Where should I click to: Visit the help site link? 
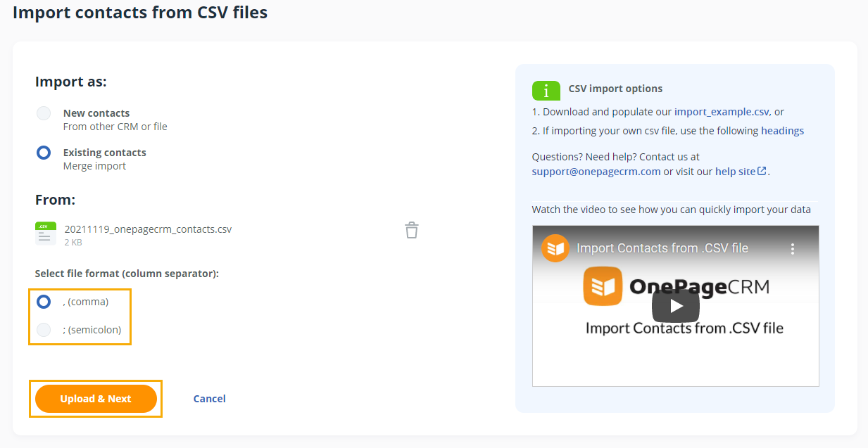point(735,171)
